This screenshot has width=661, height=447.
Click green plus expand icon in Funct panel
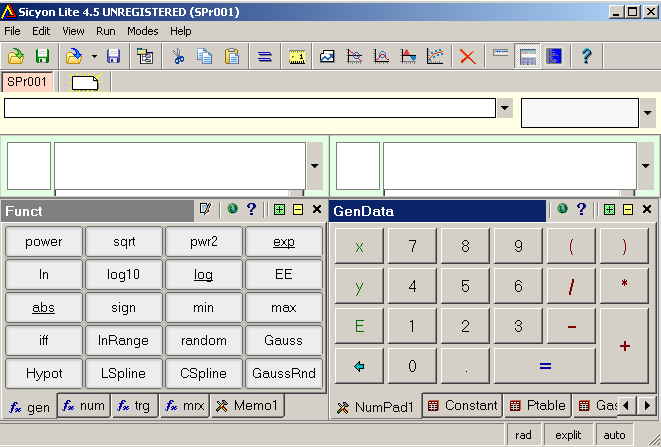pyautogui.click(x=279, y=209)
